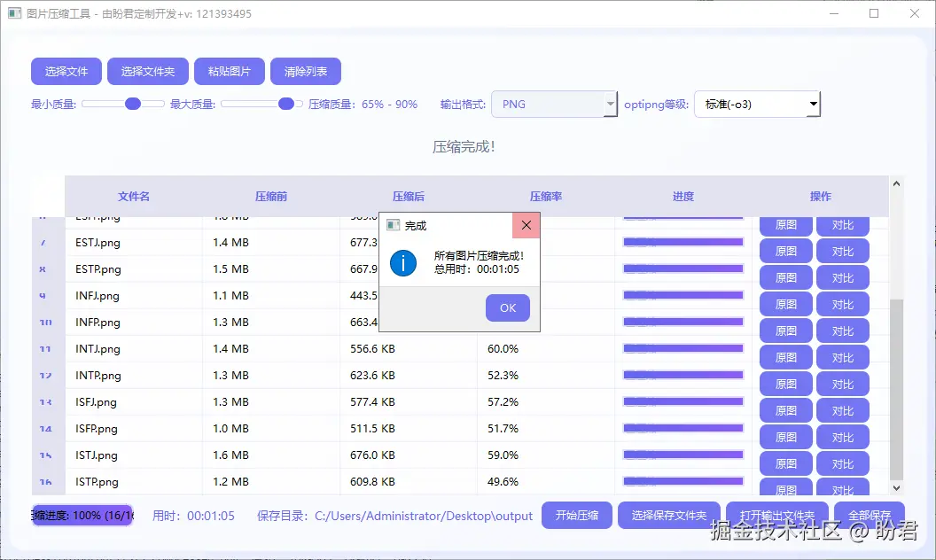Click 原图 for ESTJ.png row
Screen dimensions: 936x560
(785, 252)
